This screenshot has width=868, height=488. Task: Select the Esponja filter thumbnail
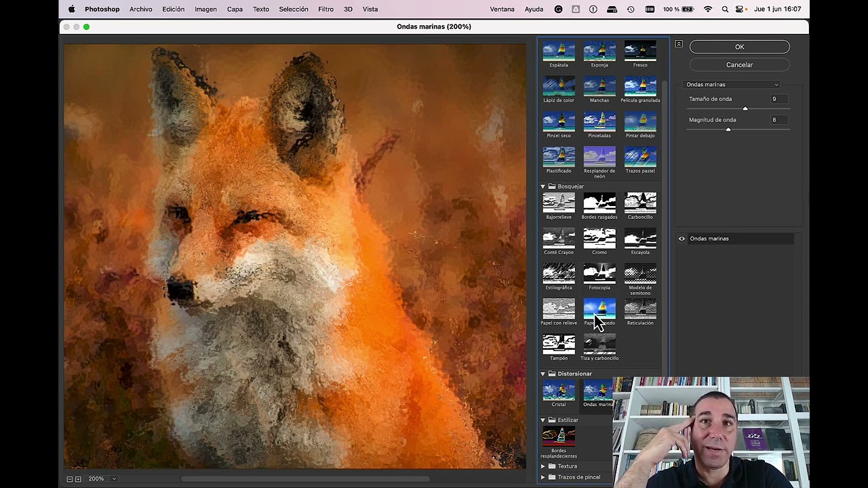click(x=599, y=52)
